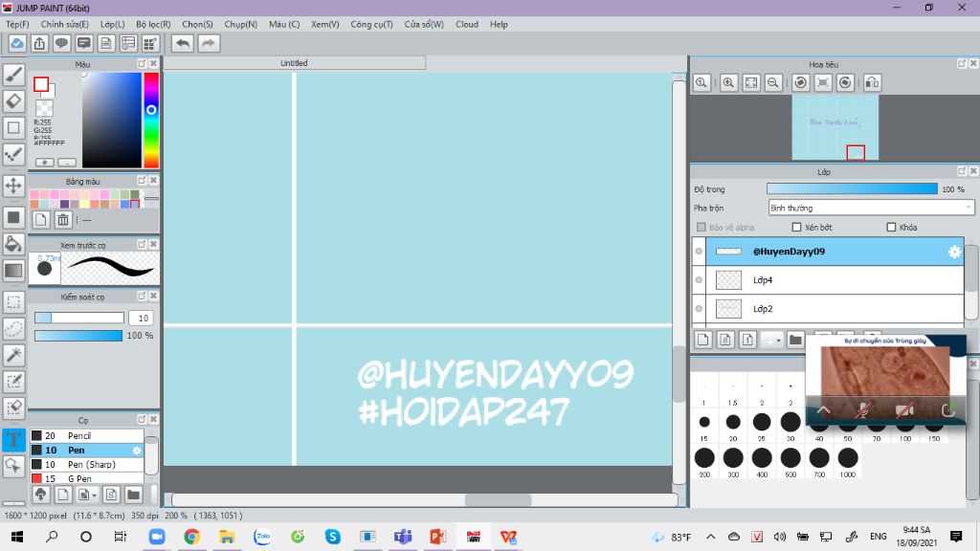
Task: Toggle the Bảo vệ alpha checkbox
Action: (702, 228)
